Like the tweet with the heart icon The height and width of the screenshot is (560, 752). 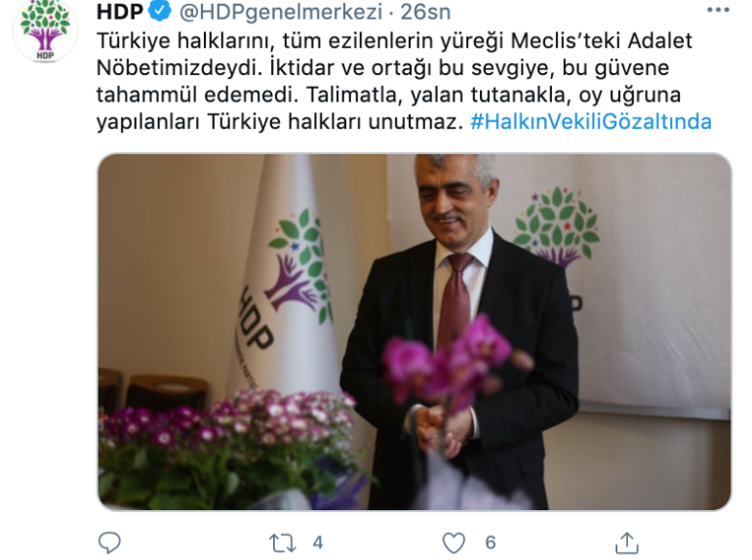454,543
